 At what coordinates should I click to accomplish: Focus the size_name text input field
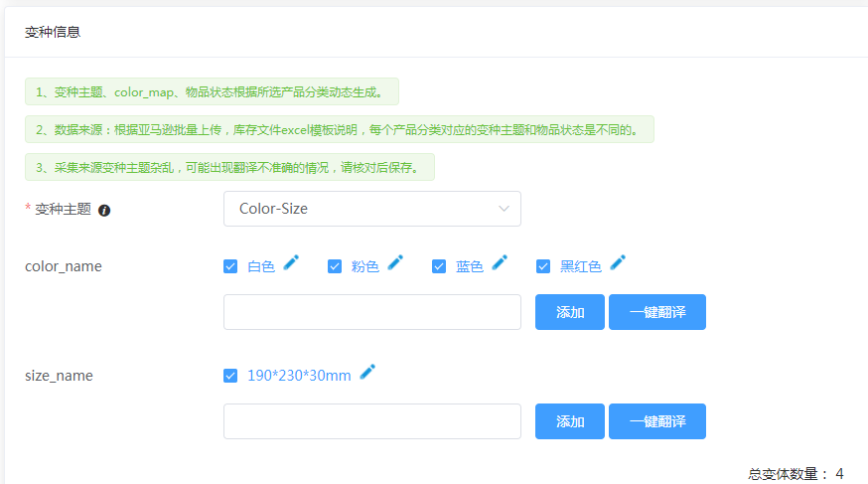pyautogui.click(x=372, y=421)
